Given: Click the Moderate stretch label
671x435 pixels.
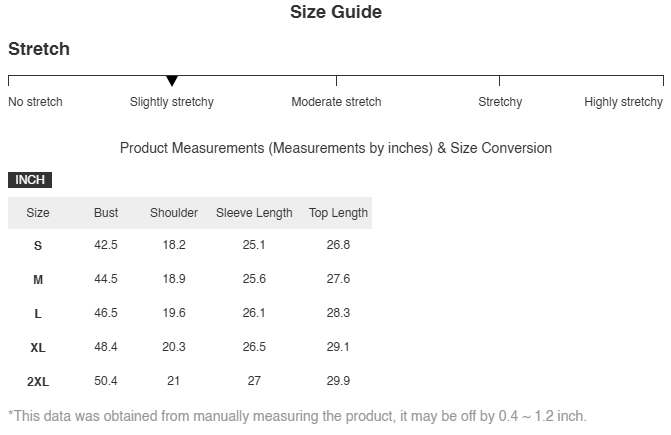Looking at the screenshot, I should 336,102.
